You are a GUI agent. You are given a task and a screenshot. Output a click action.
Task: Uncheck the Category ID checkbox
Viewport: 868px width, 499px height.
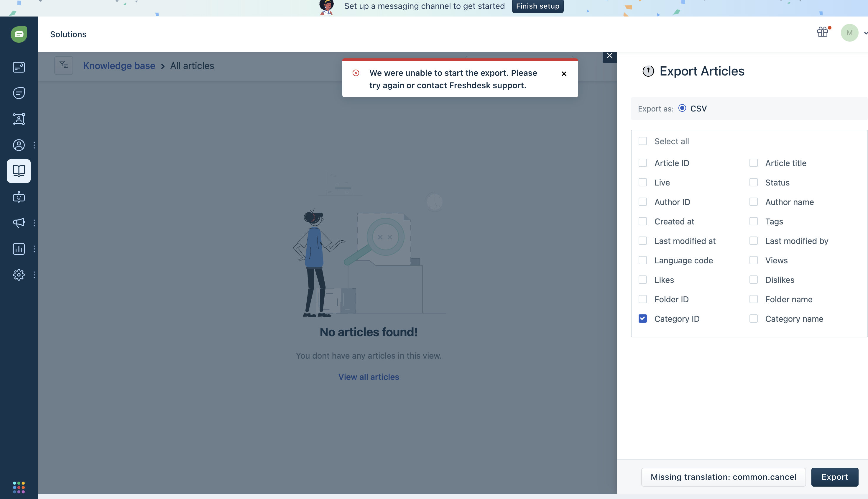point(643,319)
